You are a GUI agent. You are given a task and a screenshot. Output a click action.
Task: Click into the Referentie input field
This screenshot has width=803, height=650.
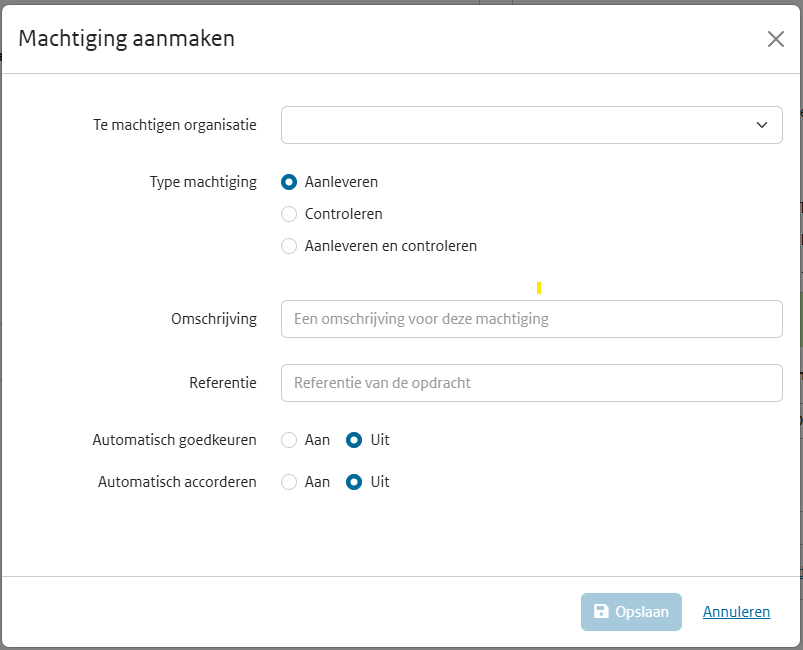click(x=531, y=383)
